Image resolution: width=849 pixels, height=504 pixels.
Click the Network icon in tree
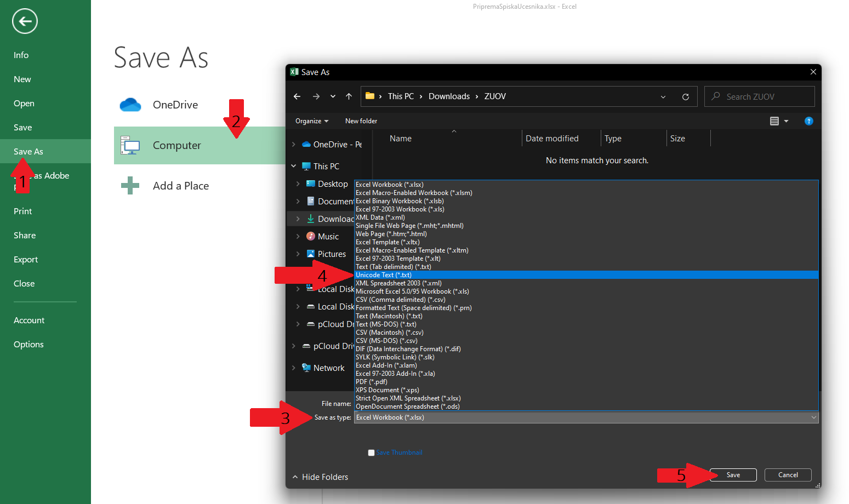coord(306,368)
